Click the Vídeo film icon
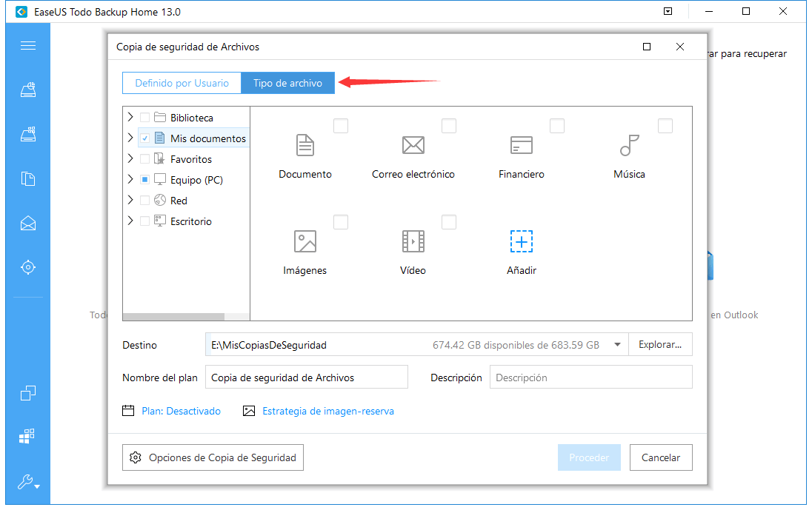 (413, 241)
